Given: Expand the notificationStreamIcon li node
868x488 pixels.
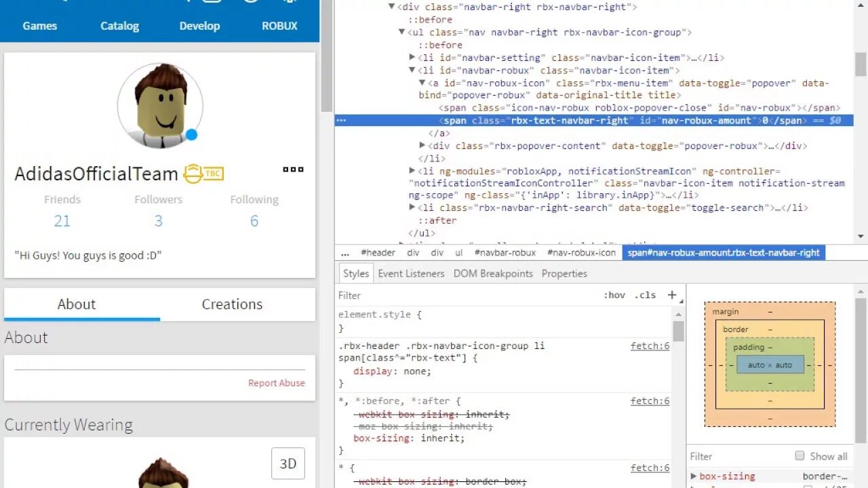Looking at the screenshot, I should click(412, 171).
